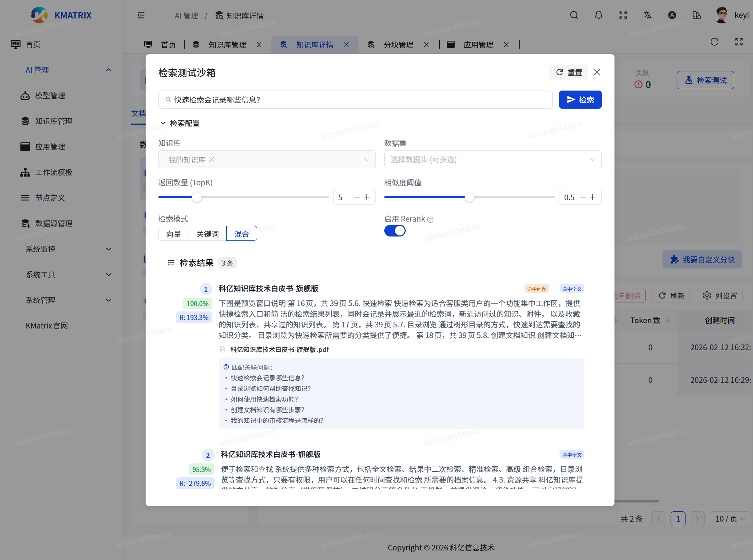Select 关键词 retrieval mode
The height and width of the screenshot is (560, 753).
tap(207, 234)
